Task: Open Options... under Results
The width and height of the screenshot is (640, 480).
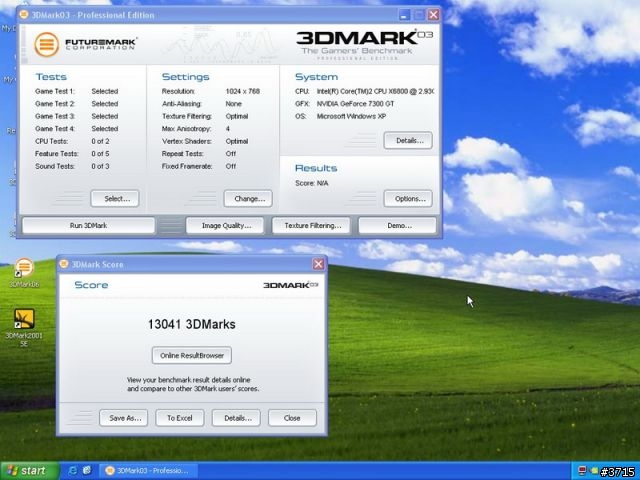Action: tap(408, 199)
